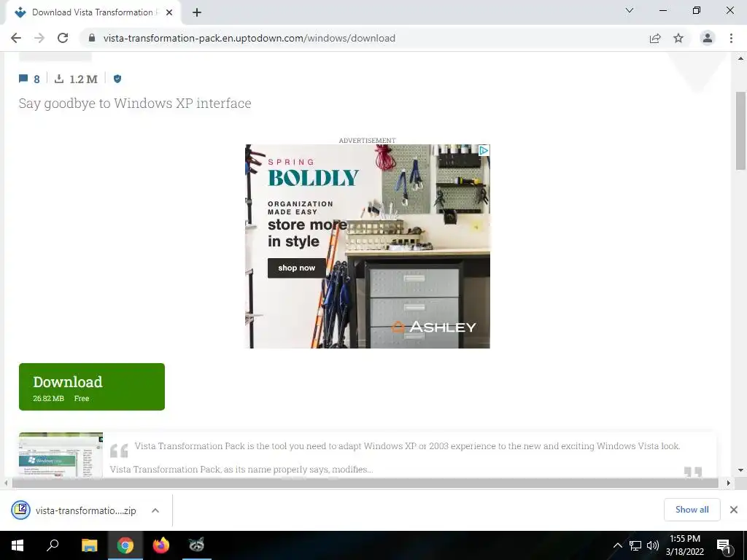This screenshot has width=747, height=560.
Task: View site information via the lock icon
Action: point(92,38)
